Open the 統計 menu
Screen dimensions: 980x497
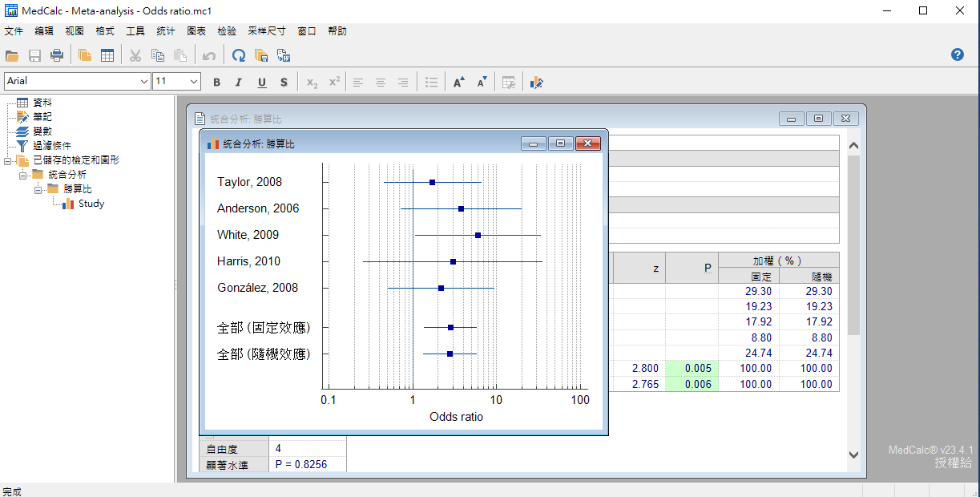click(x=166, y=31)
